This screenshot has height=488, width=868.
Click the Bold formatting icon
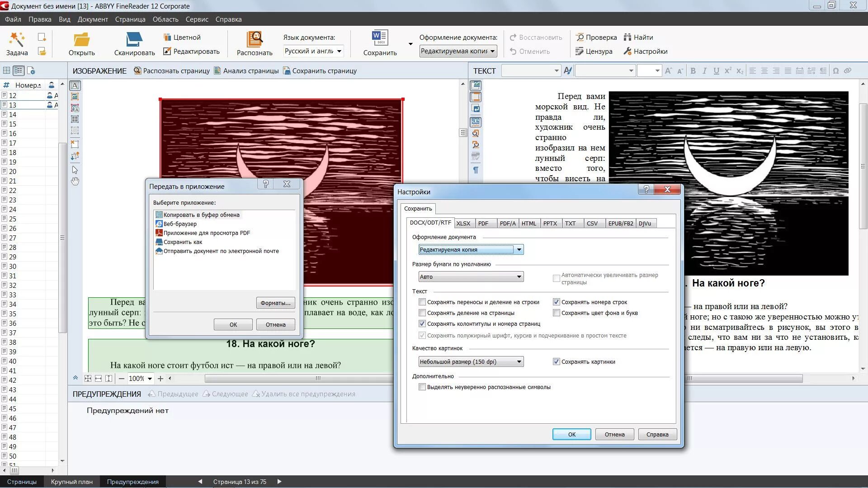tap(693, 71)
